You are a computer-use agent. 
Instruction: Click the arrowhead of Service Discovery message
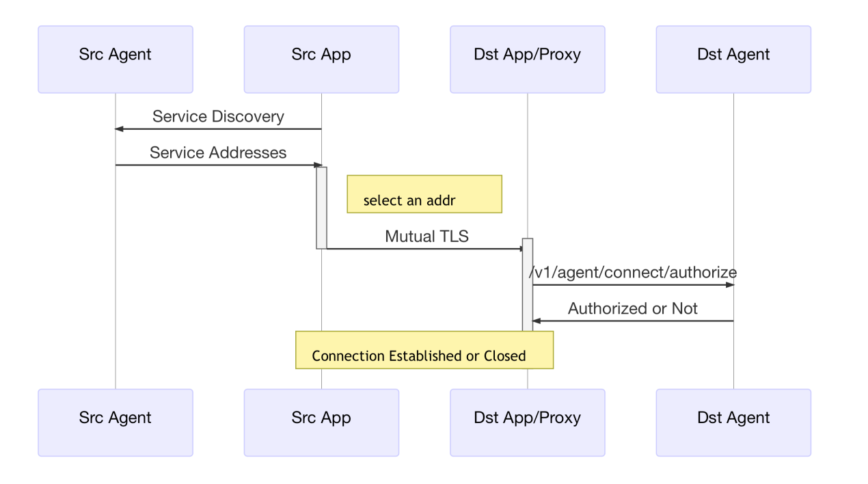point(118,128)
